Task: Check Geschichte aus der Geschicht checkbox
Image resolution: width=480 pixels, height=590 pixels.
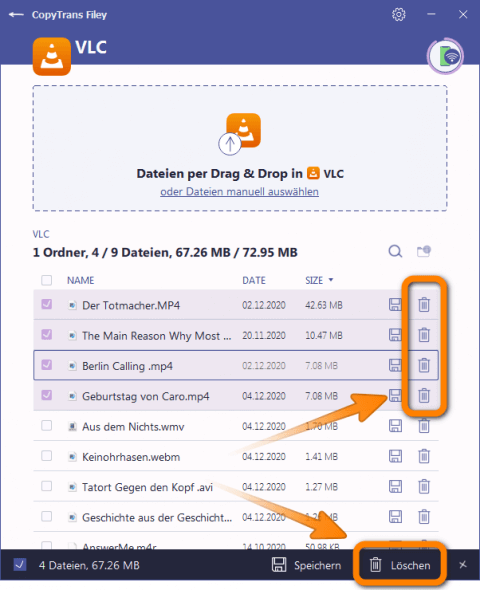Action: [47, 516]
